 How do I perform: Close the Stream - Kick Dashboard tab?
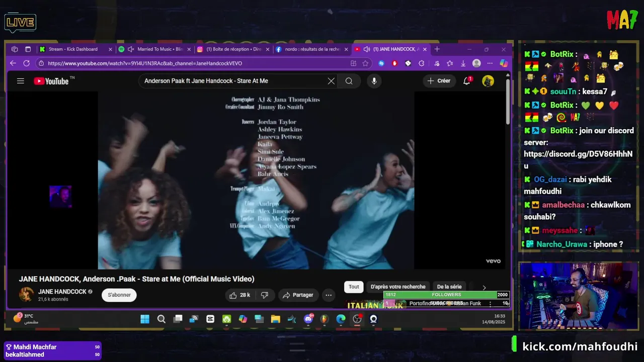click(110, 49)
